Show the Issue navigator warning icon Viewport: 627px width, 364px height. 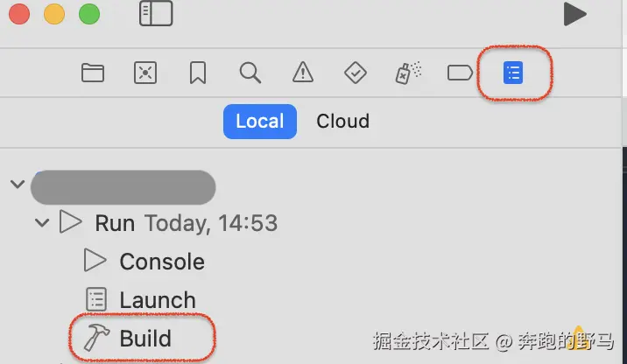click(303, 73)
